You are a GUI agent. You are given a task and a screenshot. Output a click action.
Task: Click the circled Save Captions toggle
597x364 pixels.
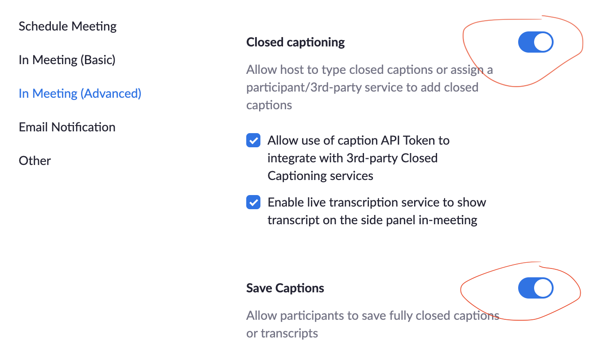coord(535,287)
